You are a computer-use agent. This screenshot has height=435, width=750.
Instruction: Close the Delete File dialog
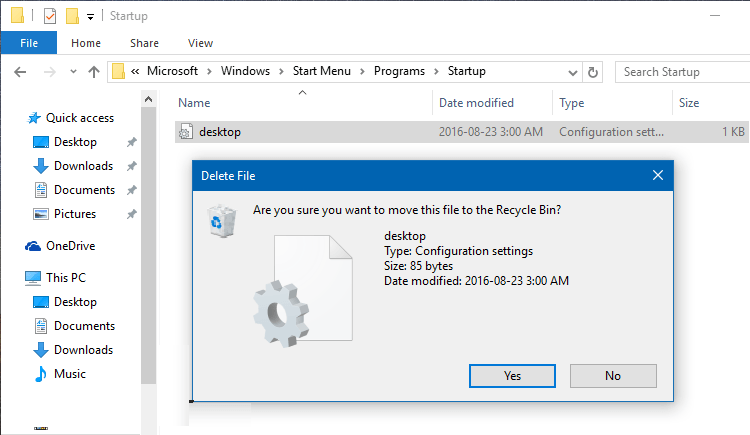(x=658, y=175)
